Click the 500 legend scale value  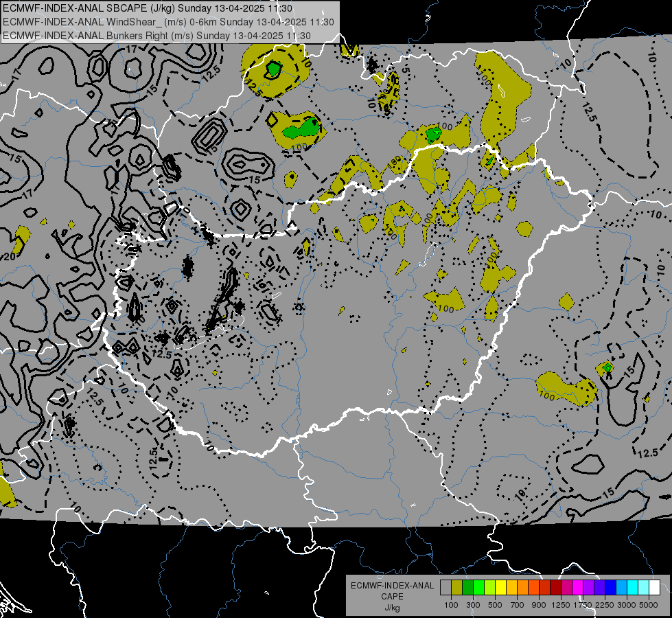(x=495, y=605)
